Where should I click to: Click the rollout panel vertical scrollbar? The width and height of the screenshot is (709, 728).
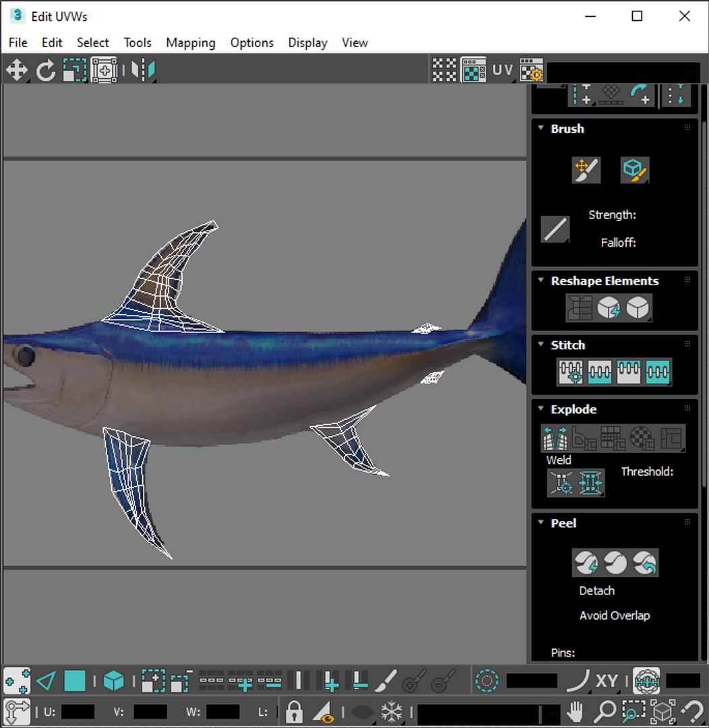(x=704, y=304)
